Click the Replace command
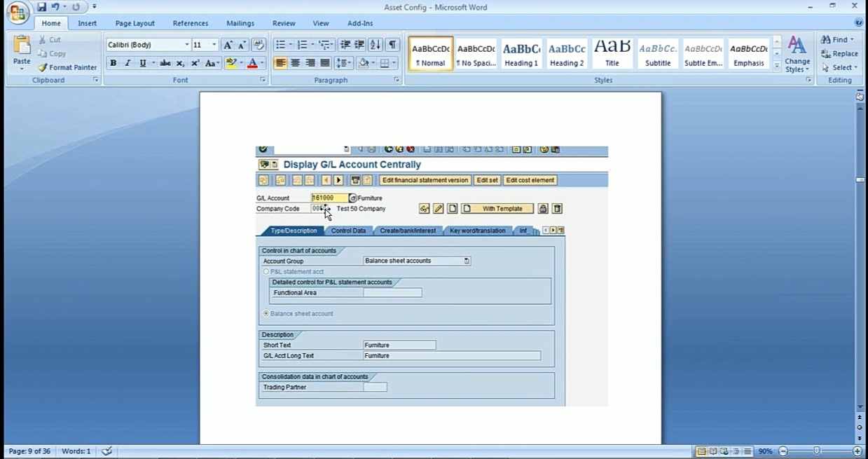 click(x=840, y=53)
